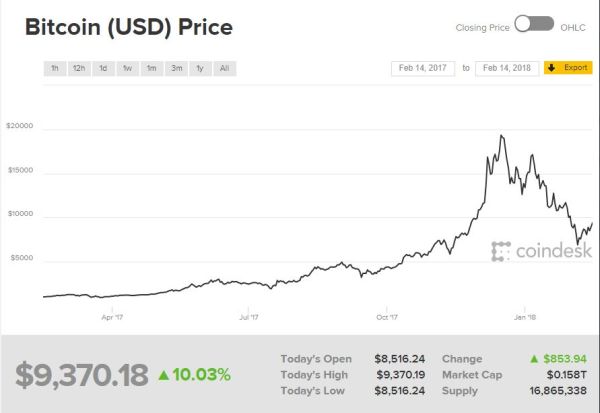Click the price line peak near $20000
The width and height of the screenshot is (600, 413).
tap(501, 136)
